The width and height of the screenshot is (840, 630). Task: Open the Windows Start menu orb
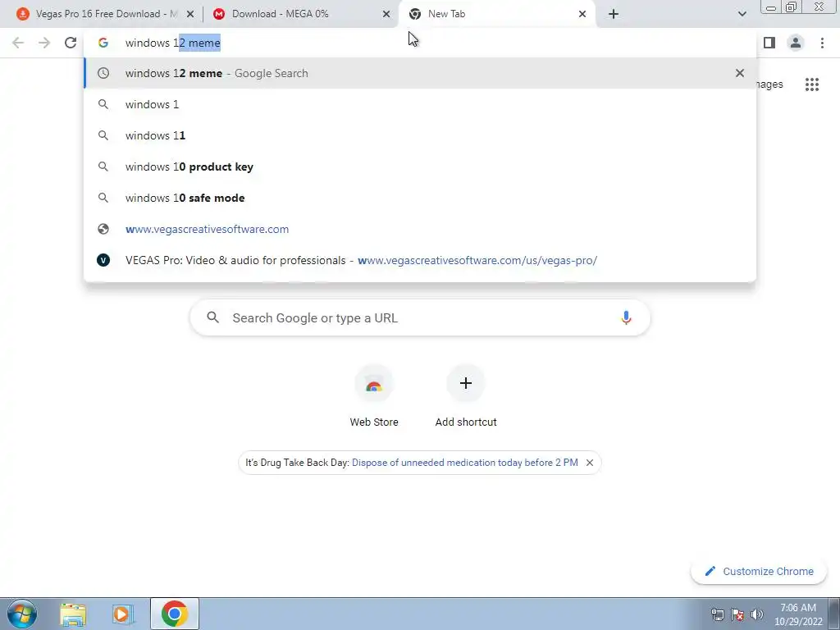[x=22, y=614]
